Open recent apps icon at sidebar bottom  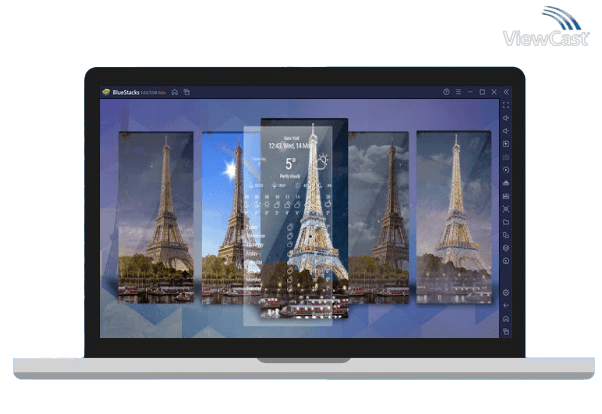click(506, 331)
